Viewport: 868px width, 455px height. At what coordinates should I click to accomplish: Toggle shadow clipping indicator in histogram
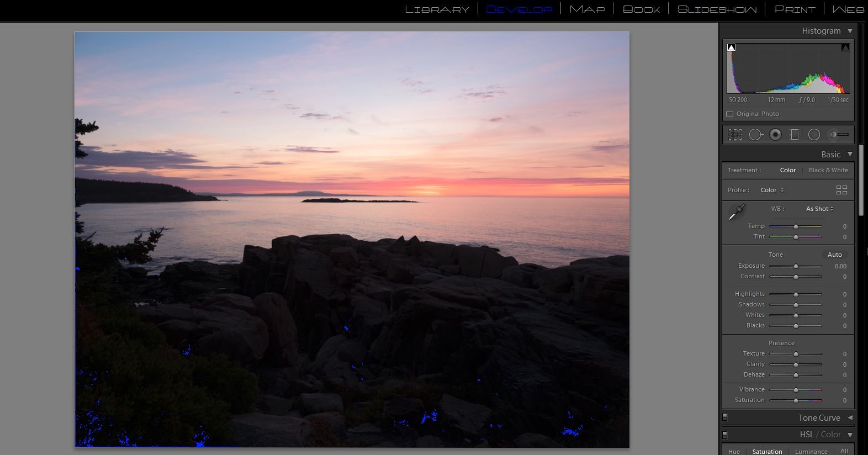732,47
